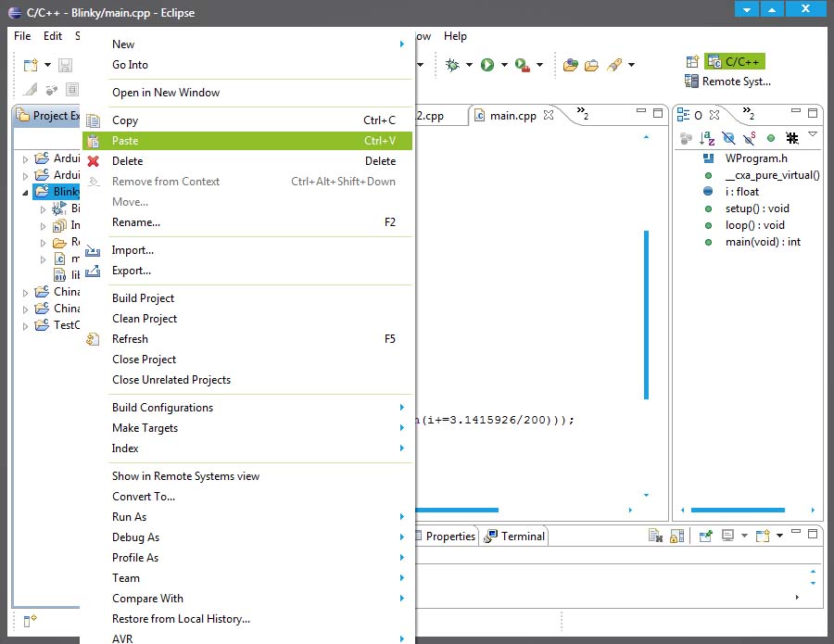Switch to Remote Systems perspective
834x644 pixels.
728,82
